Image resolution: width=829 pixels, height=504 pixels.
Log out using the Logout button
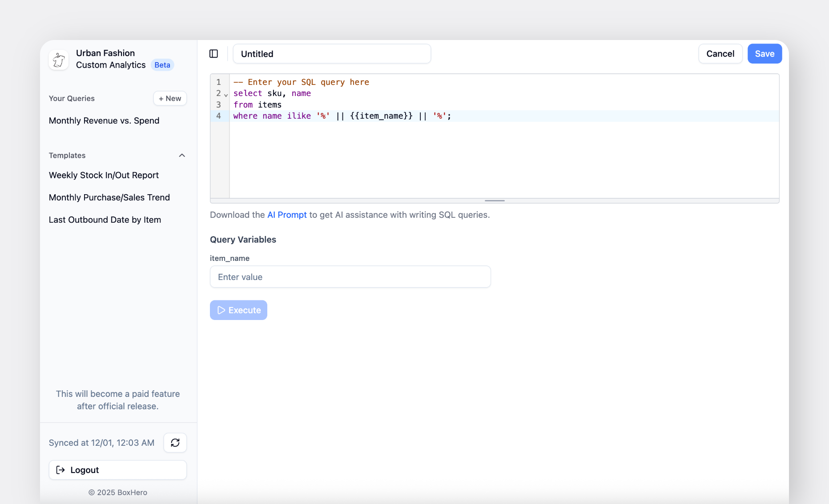117,470
